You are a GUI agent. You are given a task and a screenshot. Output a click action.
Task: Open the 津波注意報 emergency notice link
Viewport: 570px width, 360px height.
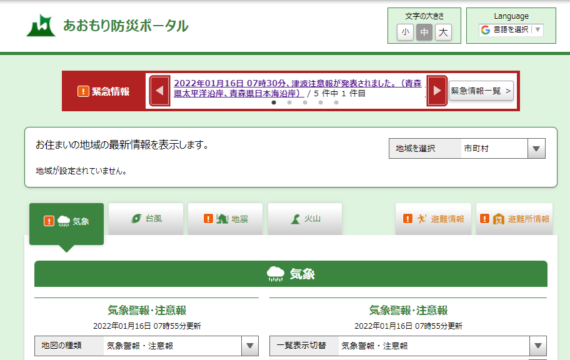point(297,88)
